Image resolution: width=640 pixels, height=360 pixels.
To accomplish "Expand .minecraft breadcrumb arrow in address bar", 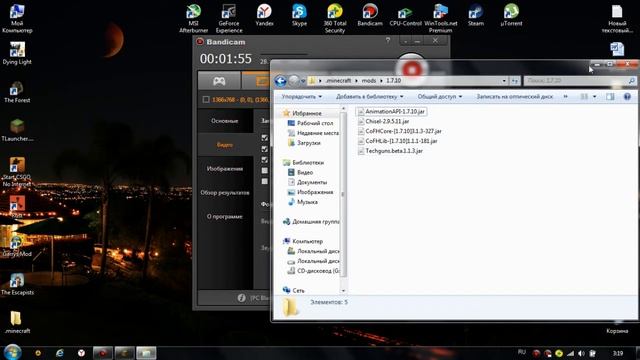I will 356,81.
